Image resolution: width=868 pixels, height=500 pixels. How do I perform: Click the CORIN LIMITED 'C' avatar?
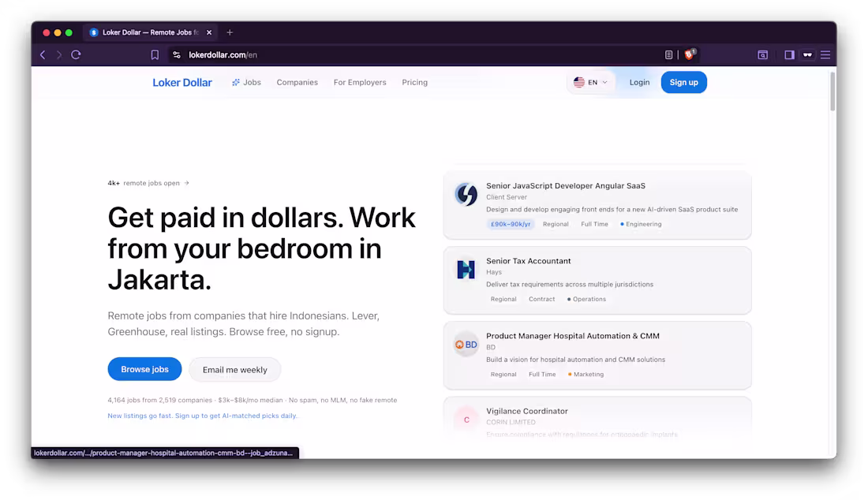click(466, 420)
